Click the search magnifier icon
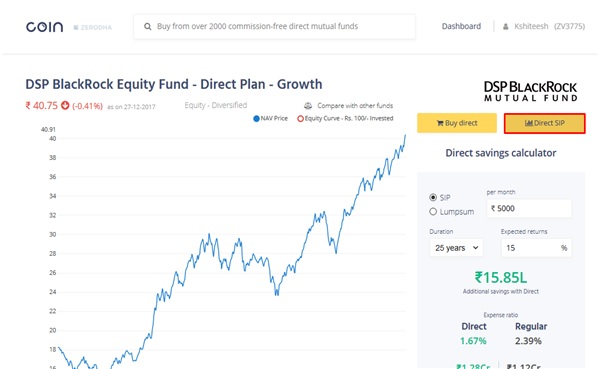Image resolution: width=600 pixels, height=369 pixels. (147, 26)
